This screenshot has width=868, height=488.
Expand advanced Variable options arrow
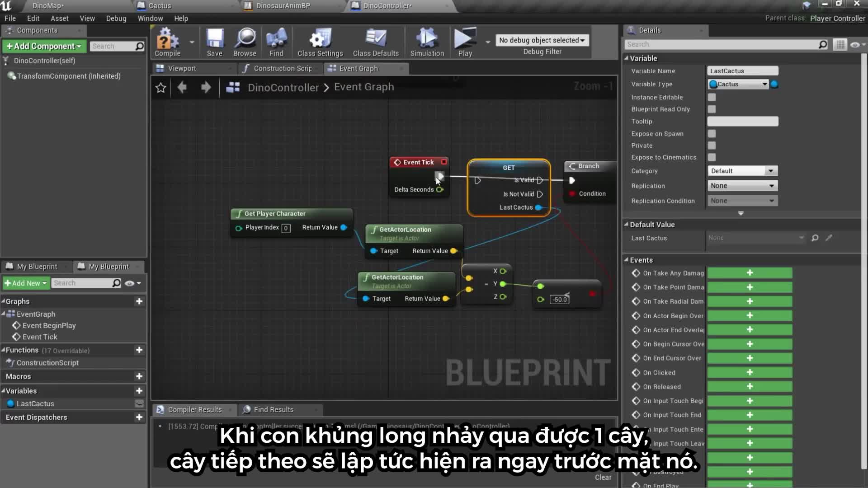click(x=741, y=213)
